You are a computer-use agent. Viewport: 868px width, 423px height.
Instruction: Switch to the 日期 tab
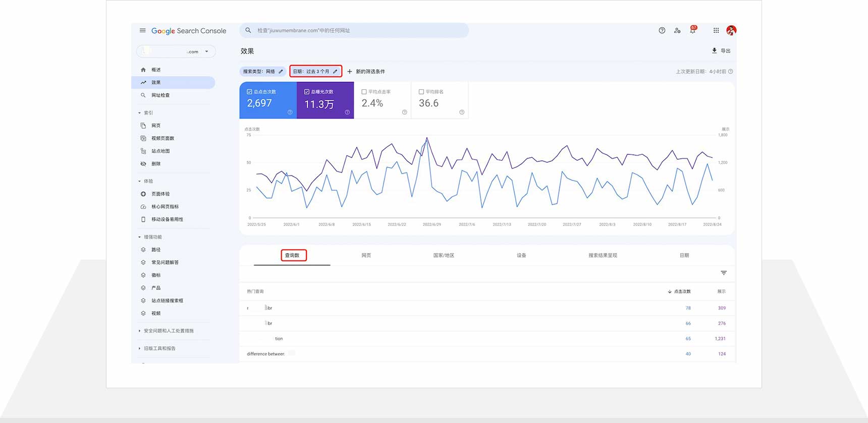[684, 256]
